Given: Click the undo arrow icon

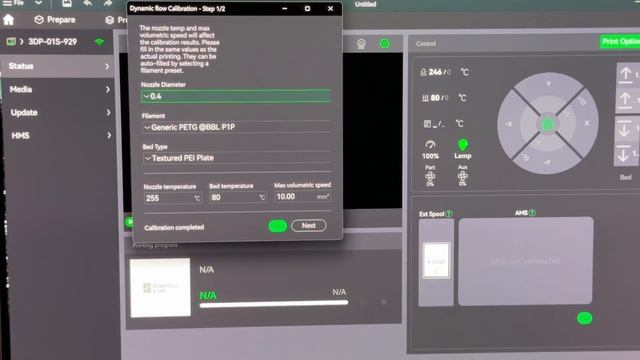Looking at the screenshot, I should [87, 3].
